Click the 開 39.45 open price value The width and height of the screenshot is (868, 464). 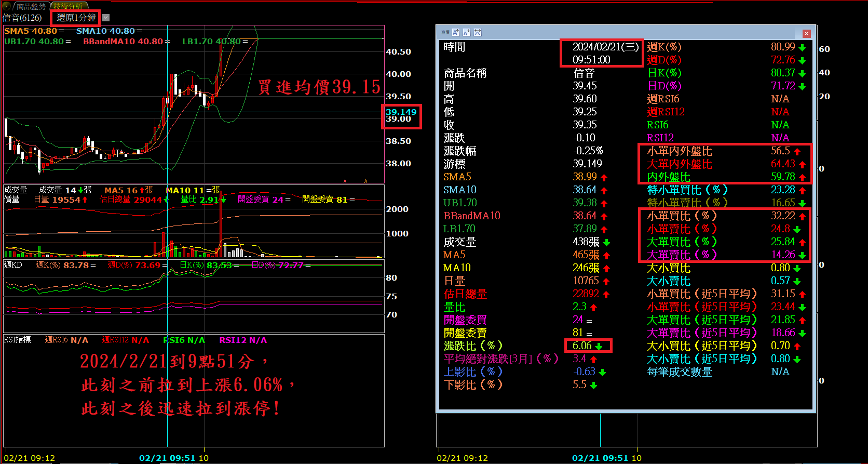coord(585,86)
